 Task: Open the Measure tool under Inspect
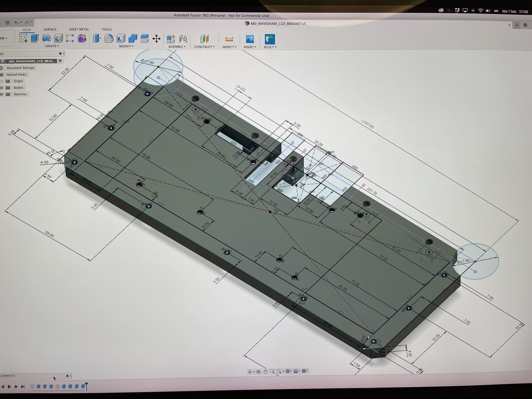[x=229, y=39]
